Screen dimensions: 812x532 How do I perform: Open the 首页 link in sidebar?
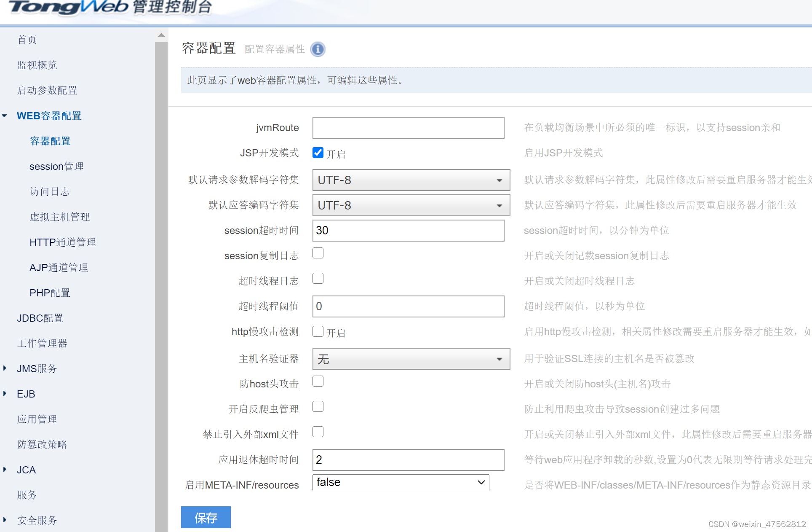click(x=27, y=40)
